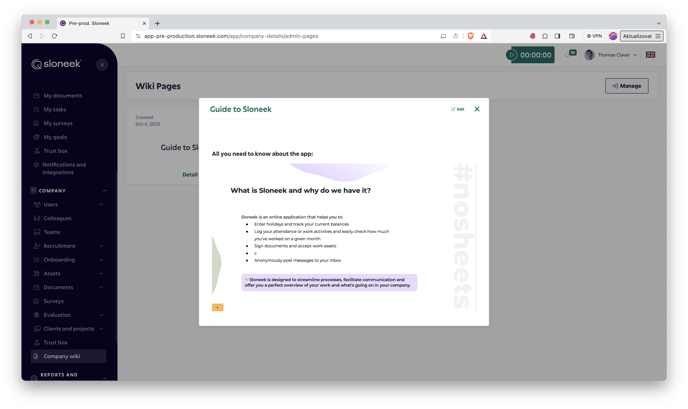This screenshot has height=409, width=688.
Task: Open Thomas Clever user menu
Action: 611,55
